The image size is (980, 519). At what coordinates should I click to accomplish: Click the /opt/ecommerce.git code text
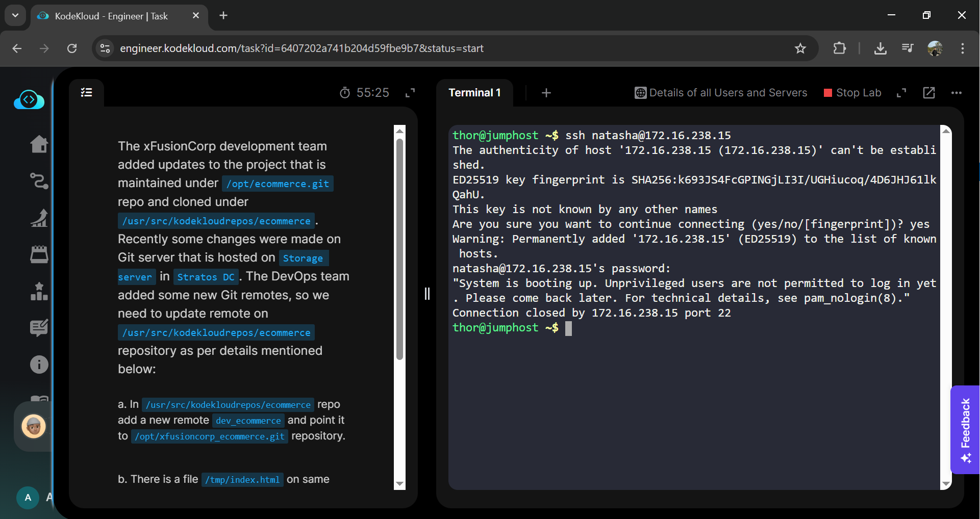click(x=278, y=184)
